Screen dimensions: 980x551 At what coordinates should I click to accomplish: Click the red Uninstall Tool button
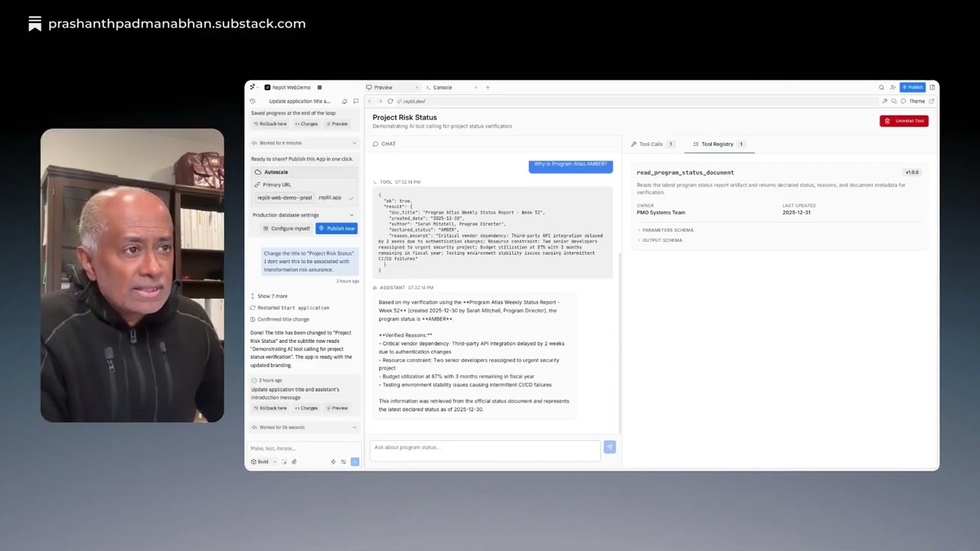pyautogui.click(x=904, y=121)
